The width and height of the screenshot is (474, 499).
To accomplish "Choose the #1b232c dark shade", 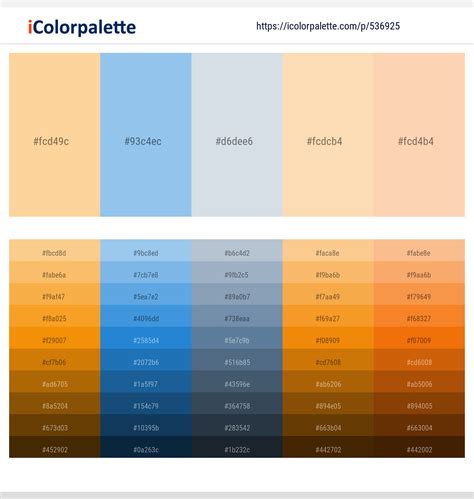I will point(237,447).
